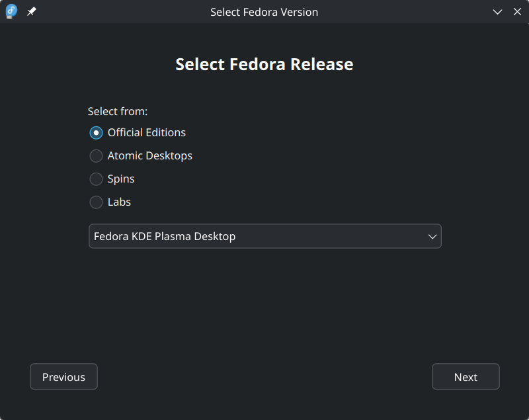This screenshot has height=420, width=529.
Task: Click the 'Select Fedora Version' window title
Action: coord(264,12)
